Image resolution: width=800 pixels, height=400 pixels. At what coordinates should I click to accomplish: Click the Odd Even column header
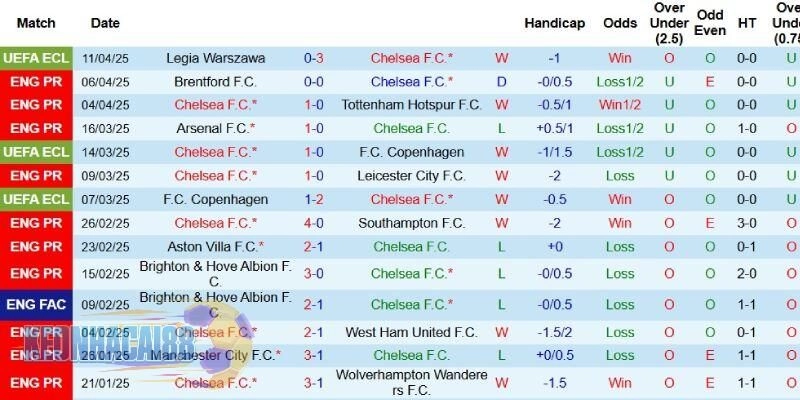tap(710, 23)
